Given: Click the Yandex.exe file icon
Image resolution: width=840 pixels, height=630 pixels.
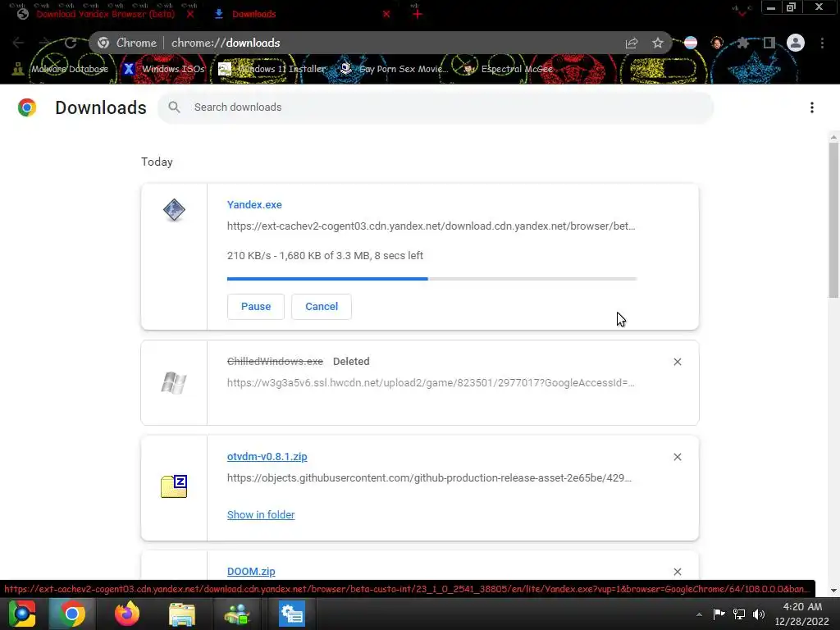Looking at the screenshot, I should (174, 210).
